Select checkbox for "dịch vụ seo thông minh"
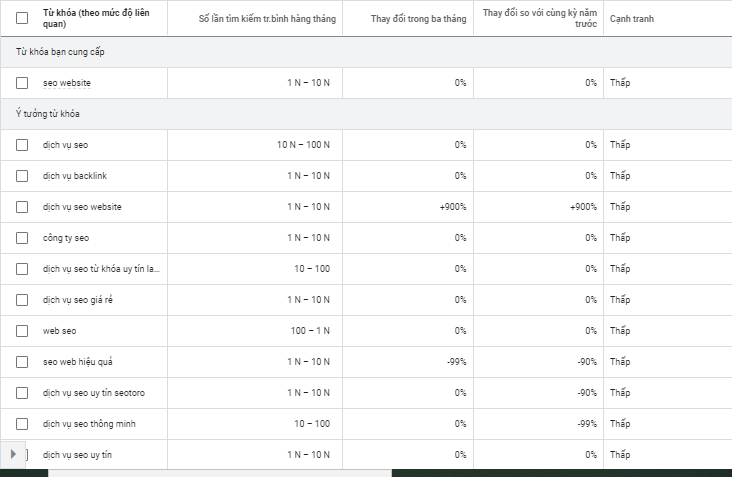732x477 pixels. pos(22,424)
